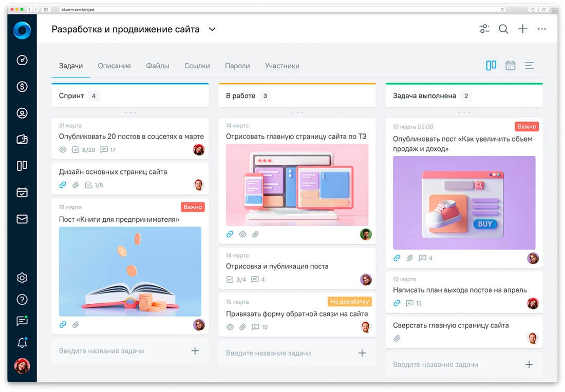This screenshot has height=392, width=565.
Task: Open the contacts icon in the sidebar
Action: pyautogui.click(x=22, y=113)
